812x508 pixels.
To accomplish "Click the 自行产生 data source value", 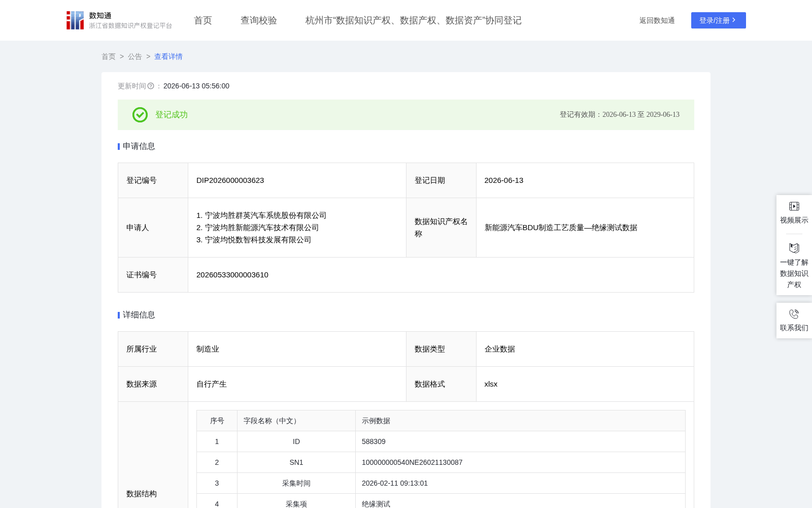I will point(212,384).
